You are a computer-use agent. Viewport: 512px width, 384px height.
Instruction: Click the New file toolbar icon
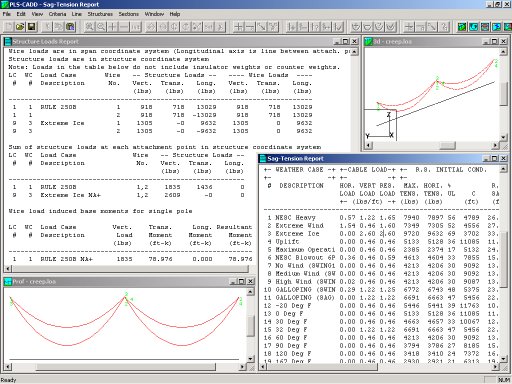tap(9, 27)
